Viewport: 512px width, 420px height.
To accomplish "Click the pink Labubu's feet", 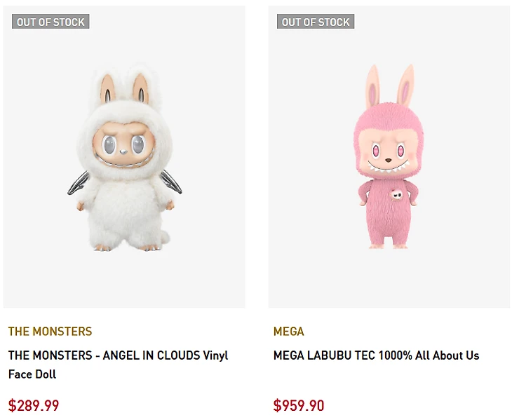I will tap(388, 245).
